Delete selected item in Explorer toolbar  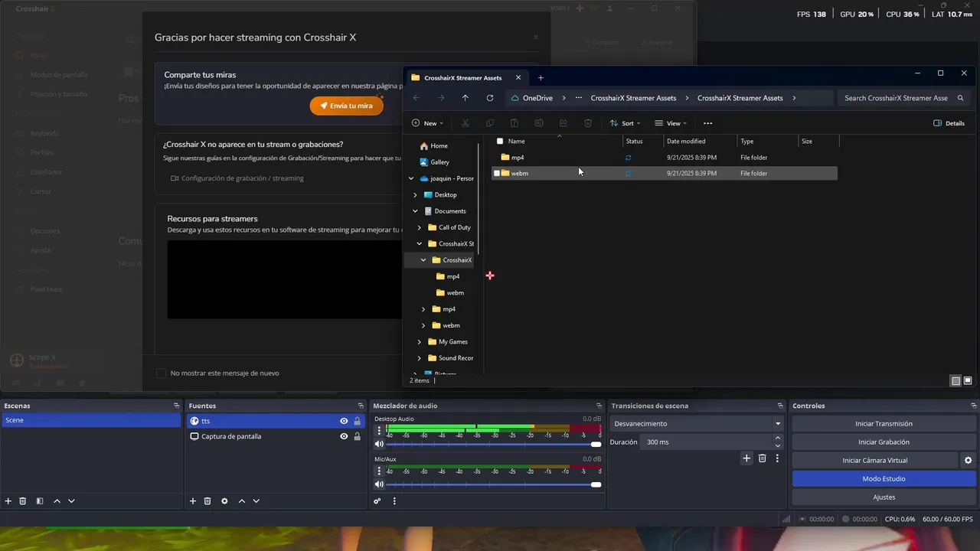588,123
